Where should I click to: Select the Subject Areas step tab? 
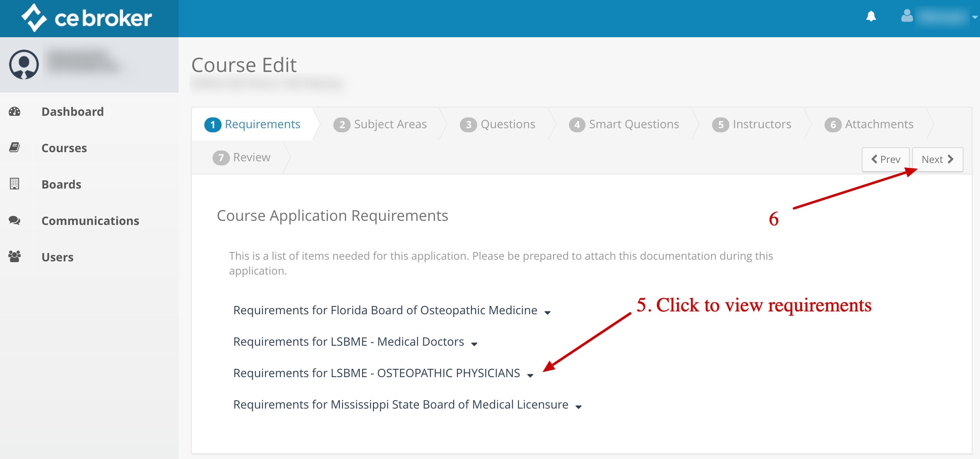[x=380, y=124]
